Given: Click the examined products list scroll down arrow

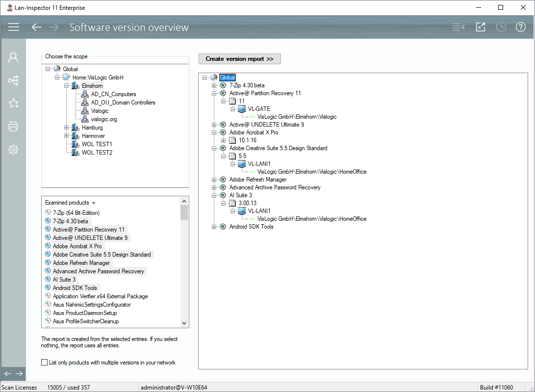Looking at the screenshot, I should click(184, 323).
